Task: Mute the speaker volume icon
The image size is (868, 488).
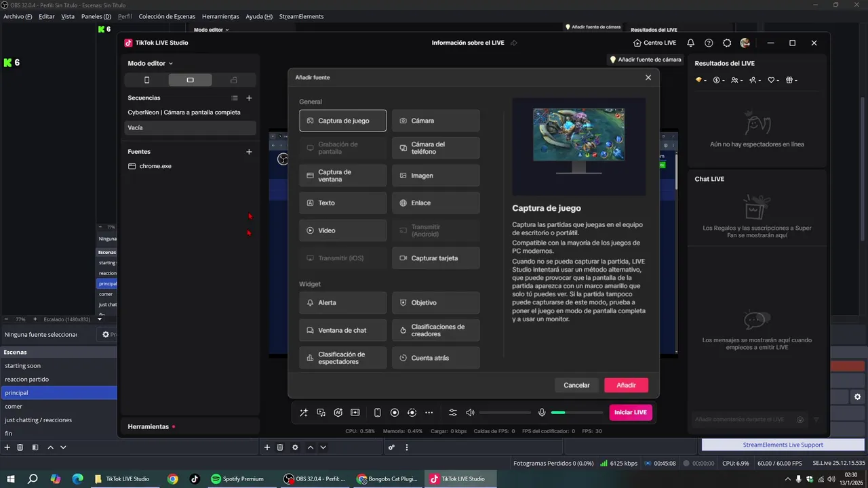Action: click(x=470, y=412)
